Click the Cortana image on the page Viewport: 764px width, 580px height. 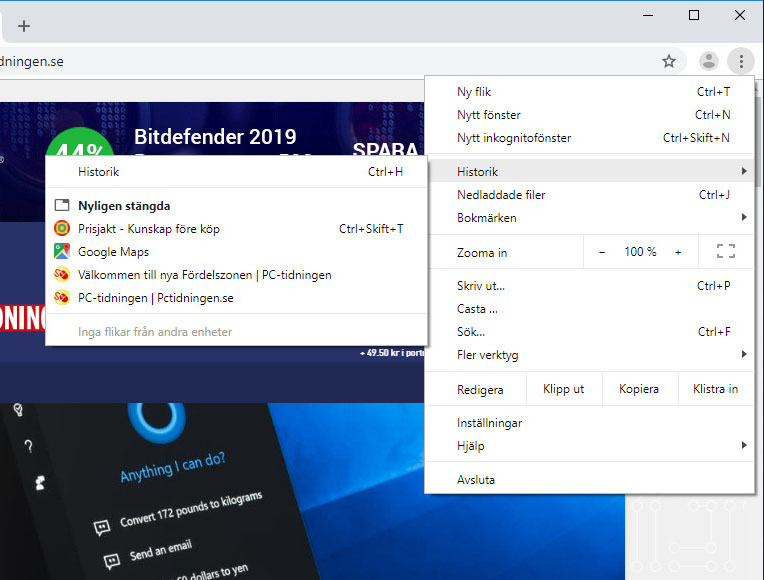click(x=312, y=491)
